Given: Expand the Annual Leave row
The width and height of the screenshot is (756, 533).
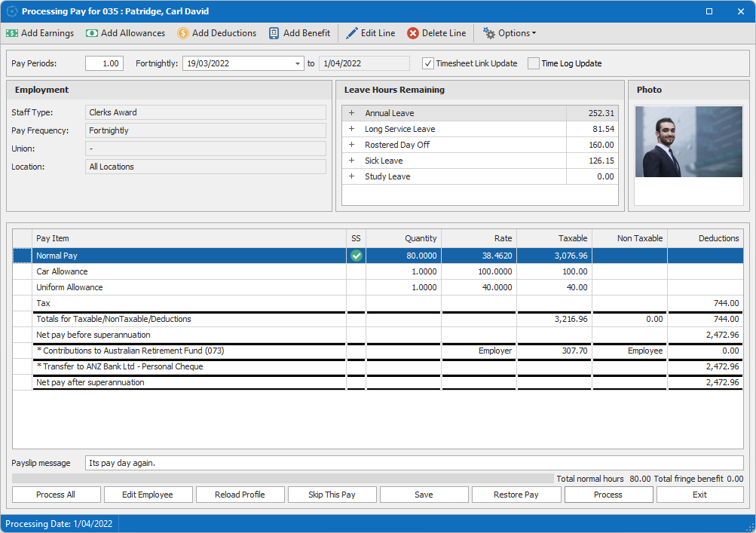Looking at the screenshot, I should tap(351, 113).
